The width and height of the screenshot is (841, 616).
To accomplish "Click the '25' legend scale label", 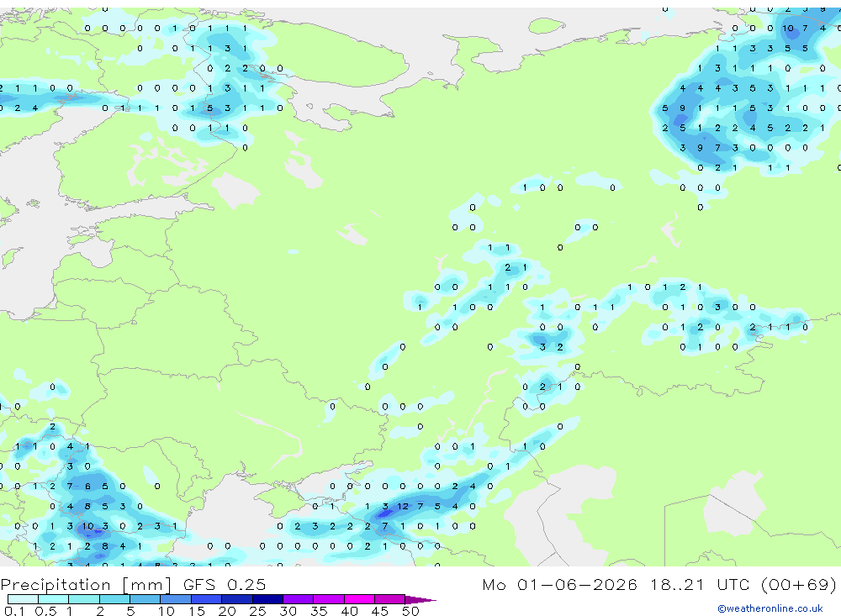I will pos(257,611).
